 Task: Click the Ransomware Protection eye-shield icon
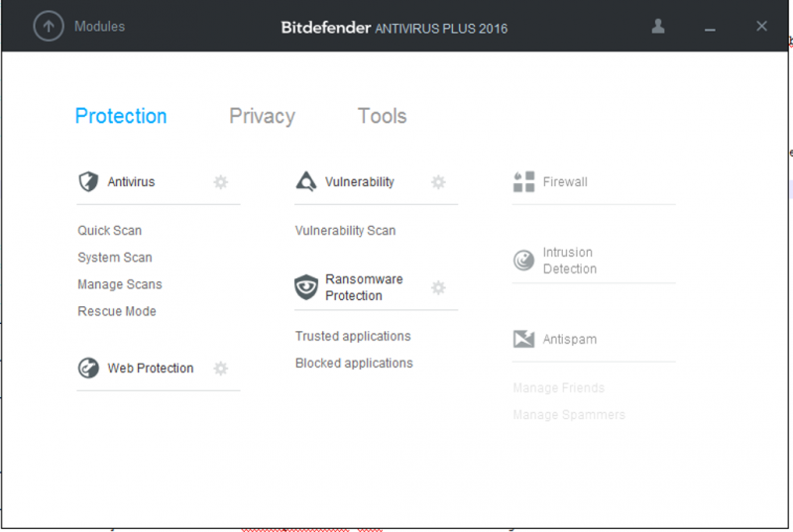(x=306, y=287)
